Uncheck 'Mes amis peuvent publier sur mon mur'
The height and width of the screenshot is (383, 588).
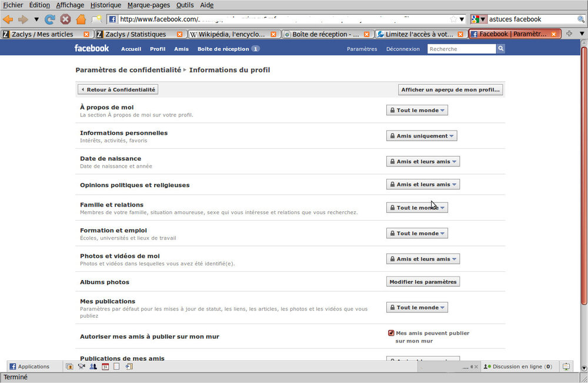coord(391,333)
